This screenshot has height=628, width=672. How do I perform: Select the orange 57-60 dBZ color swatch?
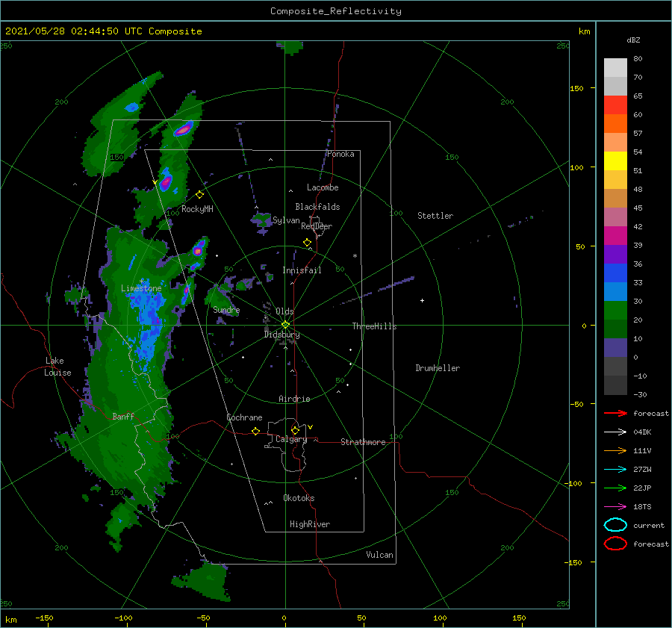[x=615, y=124]
